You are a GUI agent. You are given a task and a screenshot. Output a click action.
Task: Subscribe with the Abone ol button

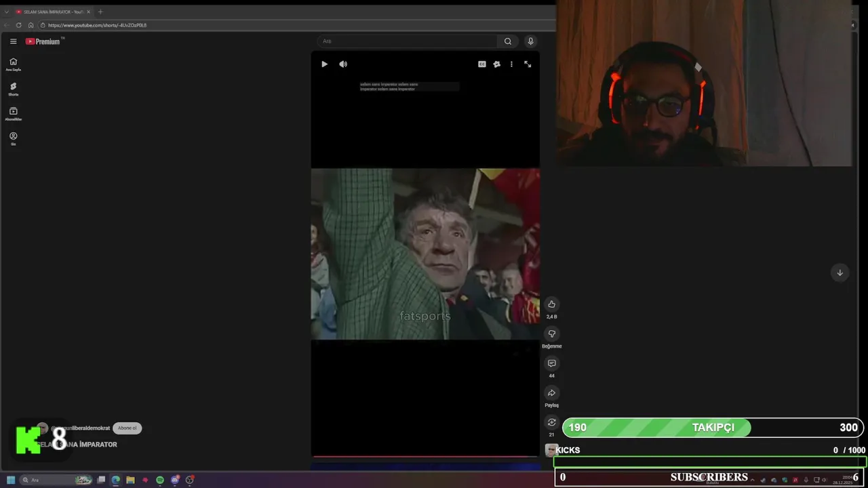tap(127, 428)
